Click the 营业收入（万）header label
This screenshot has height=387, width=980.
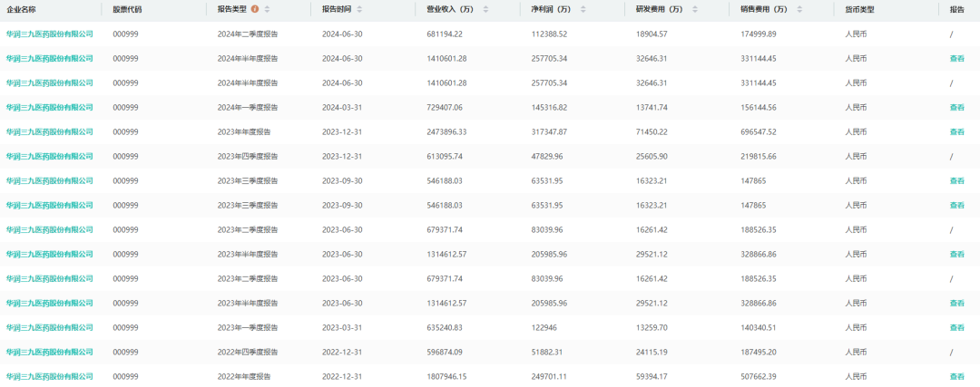[x=450, y=9]
